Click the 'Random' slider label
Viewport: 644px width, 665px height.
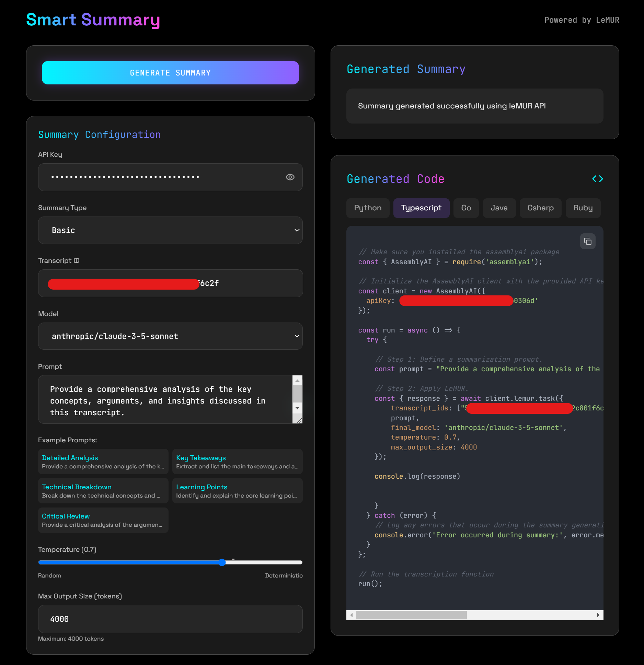[49, 575]
